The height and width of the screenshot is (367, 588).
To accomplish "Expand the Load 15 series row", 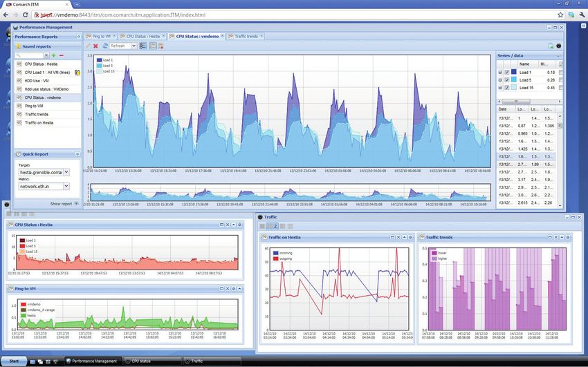I will click(500, 88).
